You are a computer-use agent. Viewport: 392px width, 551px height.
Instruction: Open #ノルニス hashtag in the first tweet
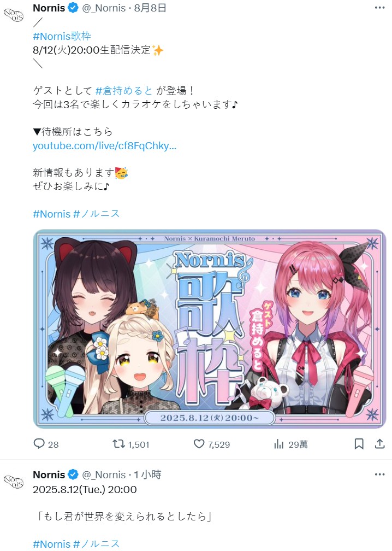[x=97, y=214]
